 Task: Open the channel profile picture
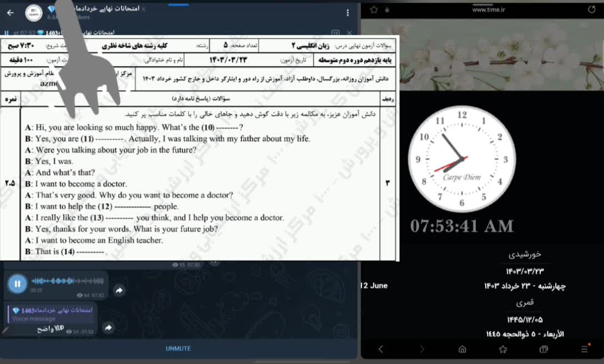34,12
